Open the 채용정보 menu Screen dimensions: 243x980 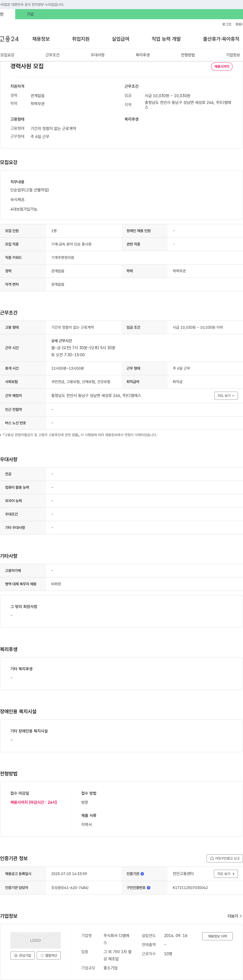[41, 39]
